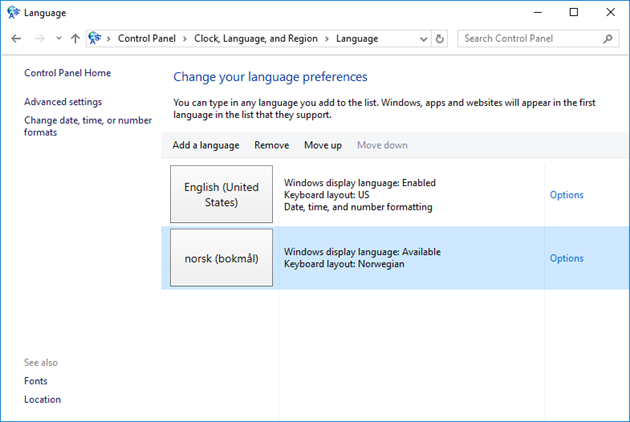Click 'Keyboard layout: Norwegian' text
630x422 pixels.
tap(344, 264)
